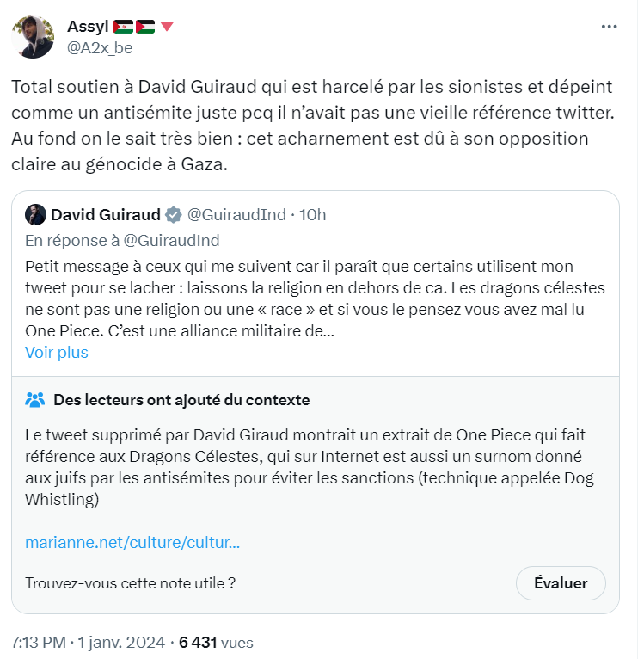Click the 'En réponse à @GuiraudInd' line
Screen dimensions: 644x659
[122, 240]
